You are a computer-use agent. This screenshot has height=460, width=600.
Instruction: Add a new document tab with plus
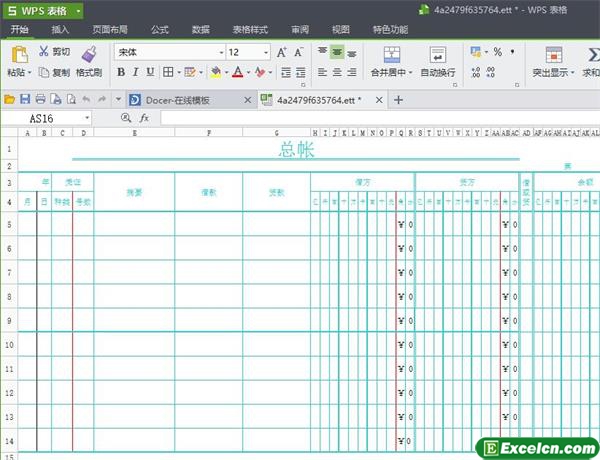click(398, 100)
